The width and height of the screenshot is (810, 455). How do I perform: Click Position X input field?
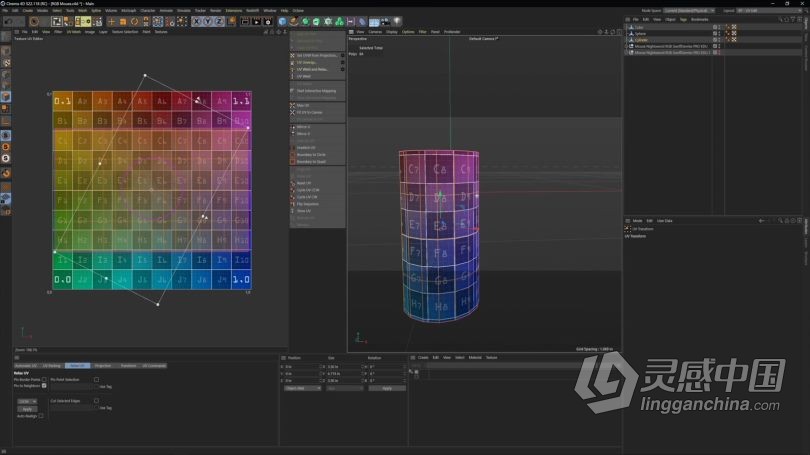point(302,367)
